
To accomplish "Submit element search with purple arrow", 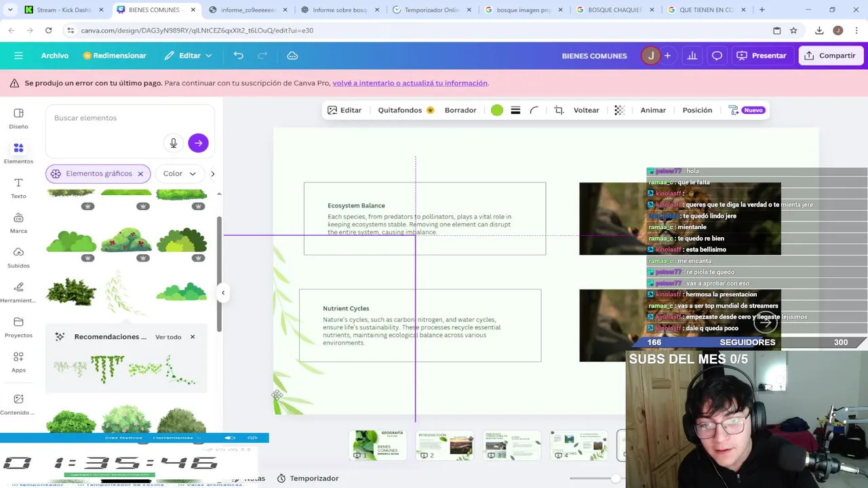I will pyautogui.click(x=198, y=143).
